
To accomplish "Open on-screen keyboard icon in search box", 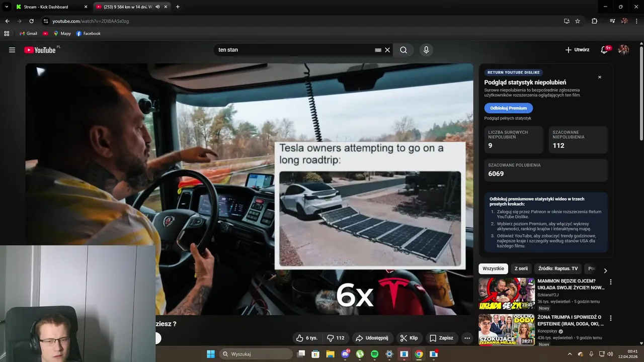I will click(378, 50).
